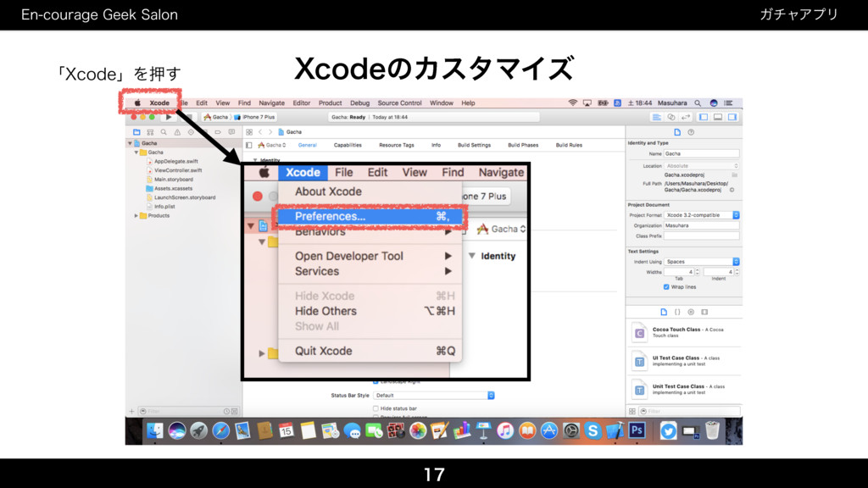Viewport: 868px width, 488px height.
Task: Click the Organization field containing Masuhara
Action: [x=702, y=225]
